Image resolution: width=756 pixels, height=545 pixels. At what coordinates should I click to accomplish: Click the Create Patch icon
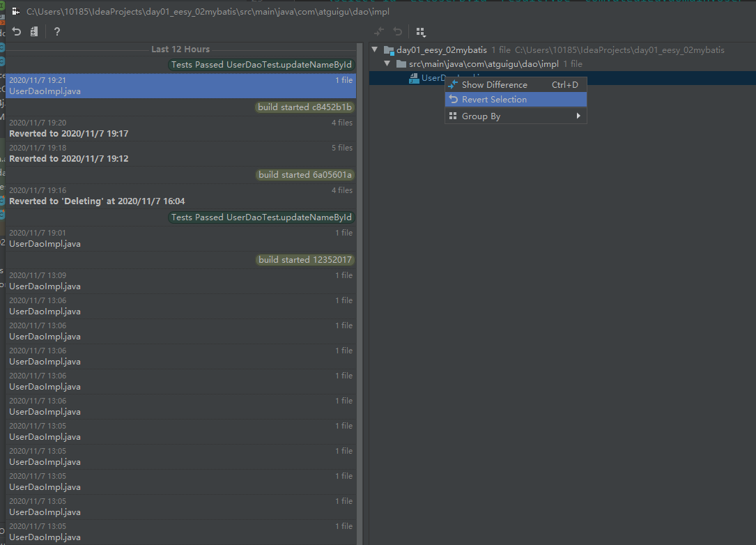point(34,32)
